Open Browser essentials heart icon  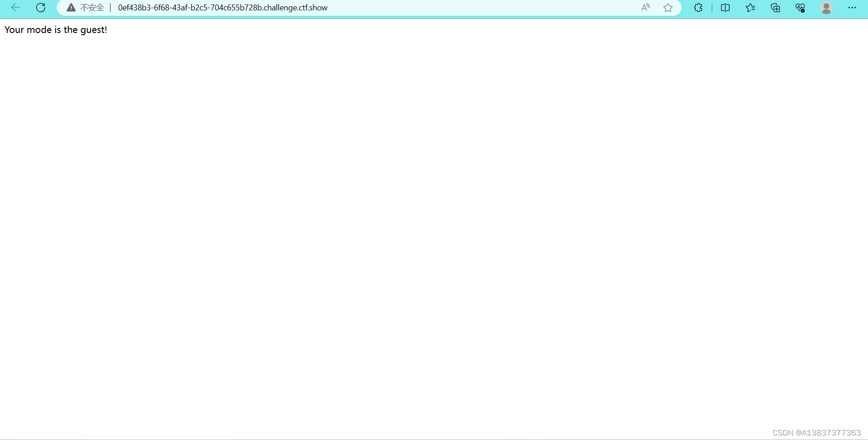click(x=800, y=8)
